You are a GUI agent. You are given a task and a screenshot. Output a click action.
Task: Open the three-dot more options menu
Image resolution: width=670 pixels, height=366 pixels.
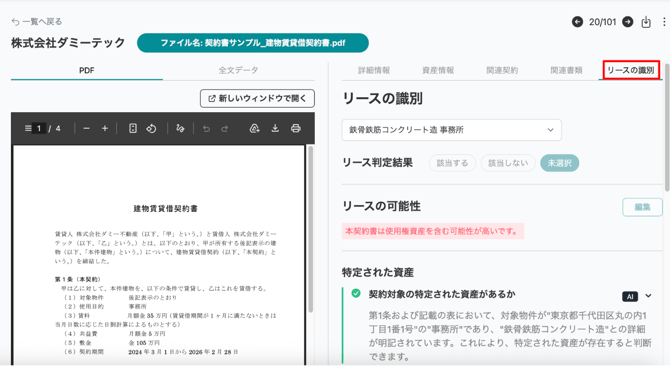click(x=664, y=22)
